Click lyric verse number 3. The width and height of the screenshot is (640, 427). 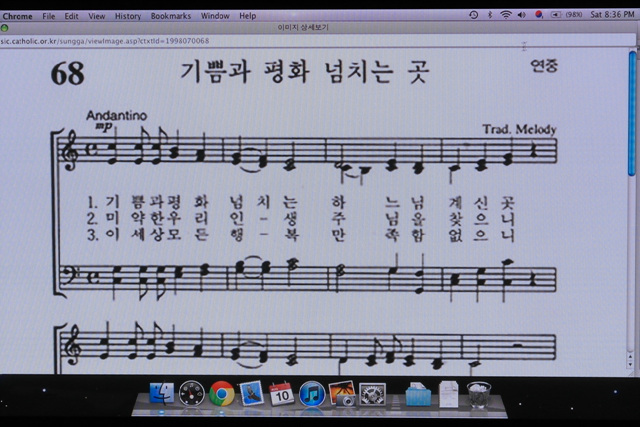(92, 235)
